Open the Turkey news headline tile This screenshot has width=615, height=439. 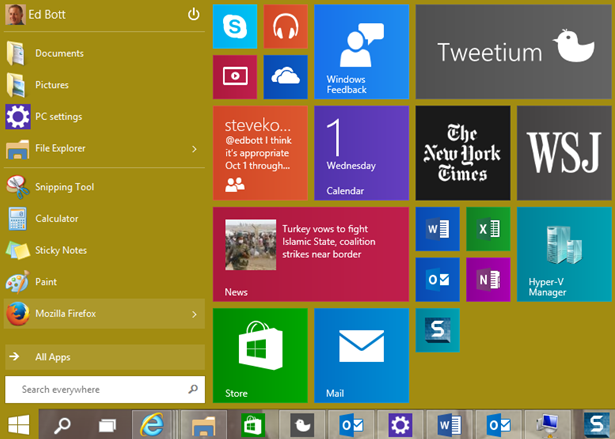[311, 254]
